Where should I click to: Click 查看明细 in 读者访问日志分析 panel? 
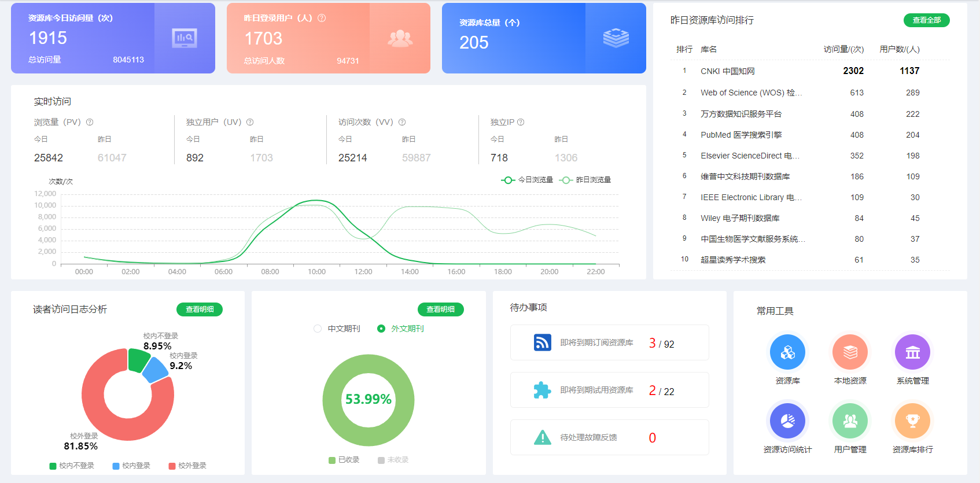(x=200, y=309)
